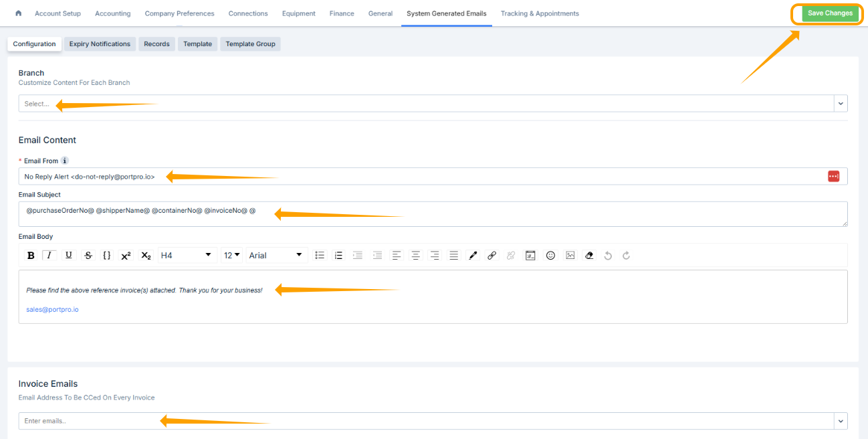Apply subscript formatting
The image size is (868, 439).
click(x=146, y=256)
